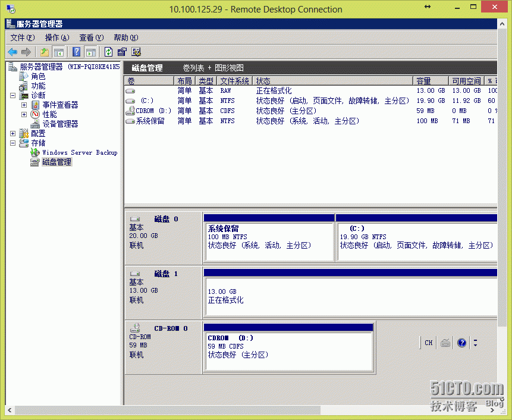512x420 pixels.
Task: Select the (C:) 19.90 GB NTFS partition block
Action: click(x=417, y=238)
